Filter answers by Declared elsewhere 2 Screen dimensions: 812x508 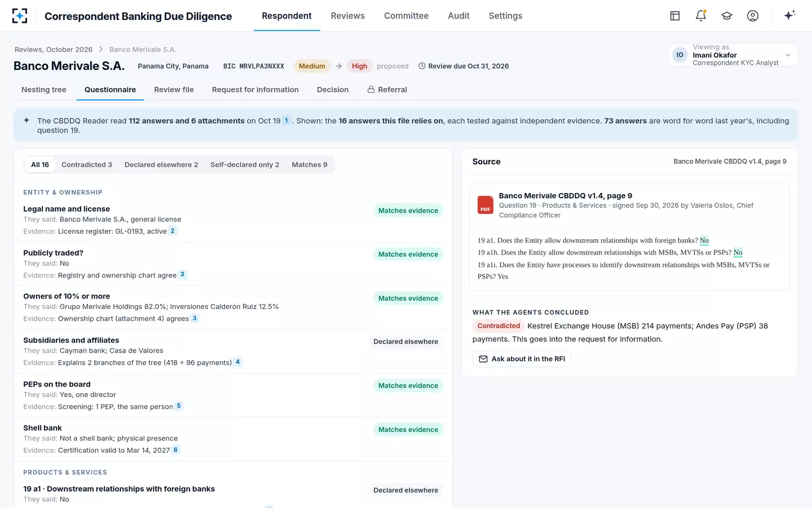161,165
